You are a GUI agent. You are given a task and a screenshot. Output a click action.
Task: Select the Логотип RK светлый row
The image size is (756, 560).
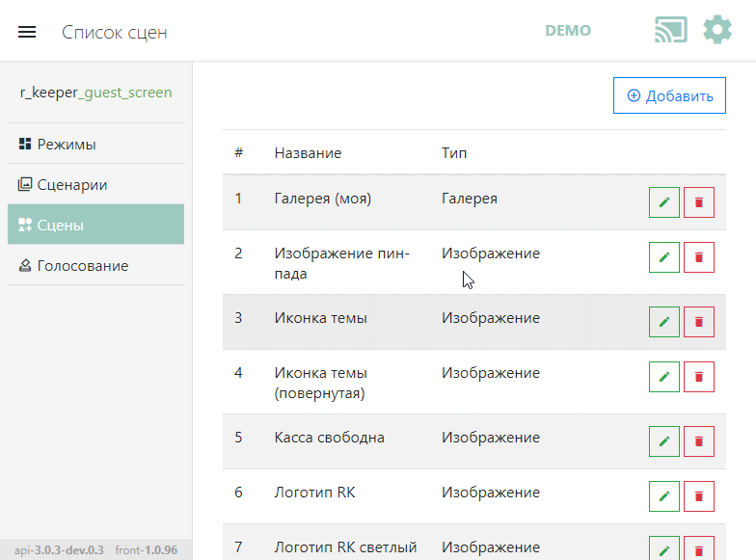(345, 547)
